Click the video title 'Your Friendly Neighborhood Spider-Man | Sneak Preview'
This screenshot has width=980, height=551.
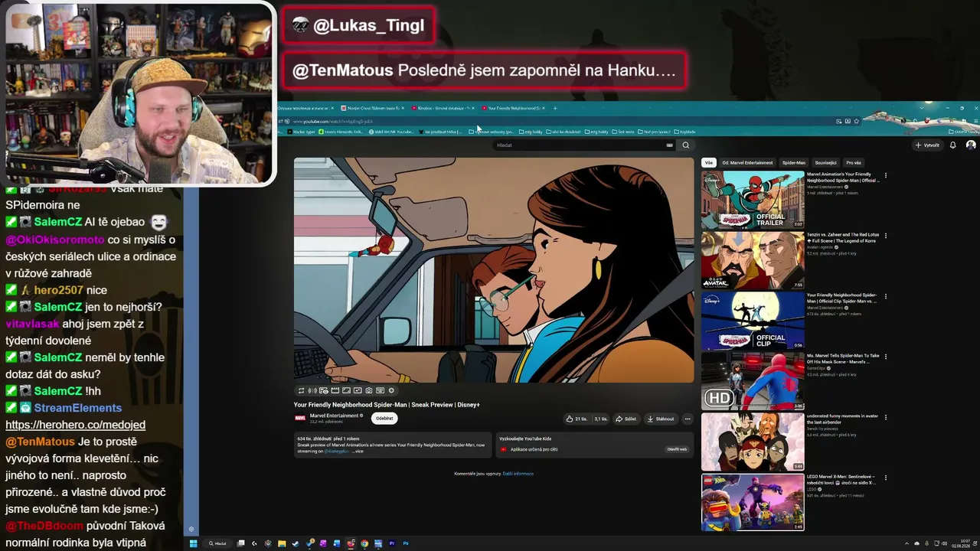pyautogui.click(x=387, y=405)
